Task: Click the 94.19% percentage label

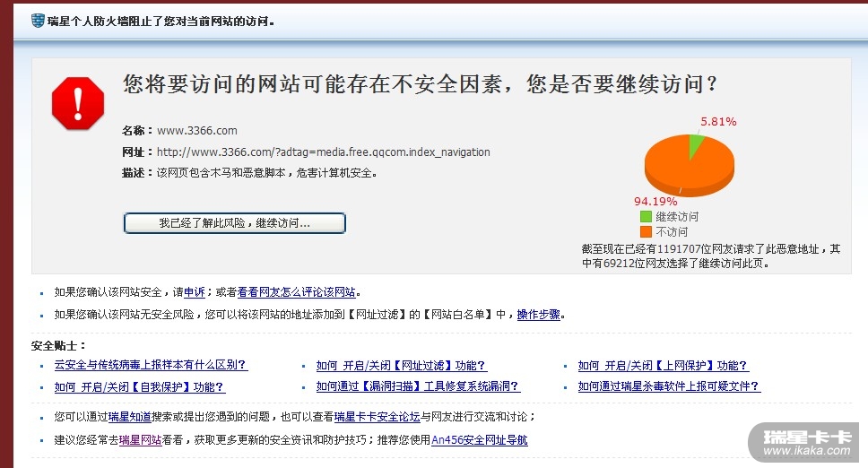Action: pos(655,202)
